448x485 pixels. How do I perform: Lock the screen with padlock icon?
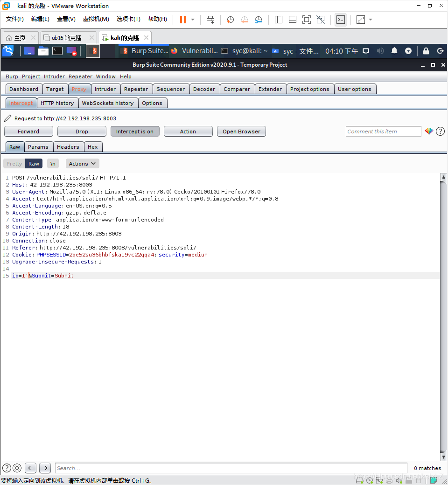[426, 51]
